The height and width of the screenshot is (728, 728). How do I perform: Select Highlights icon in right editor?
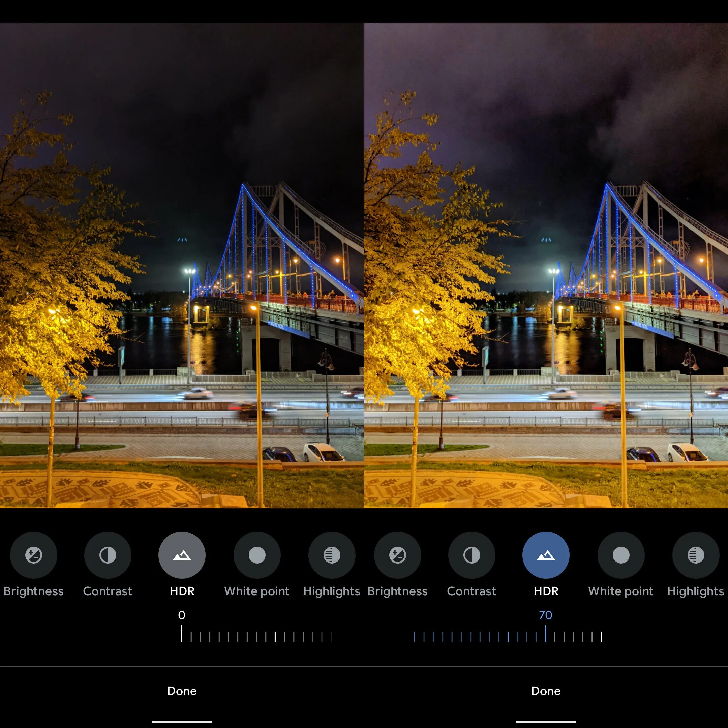tap(696, 555)
